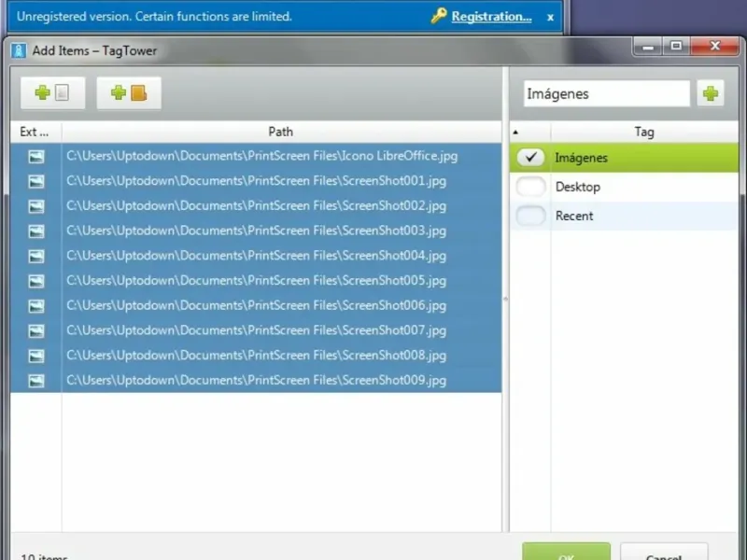Select the ScreenShot002.jpg path
747x560 pixels.
point(256,206)
